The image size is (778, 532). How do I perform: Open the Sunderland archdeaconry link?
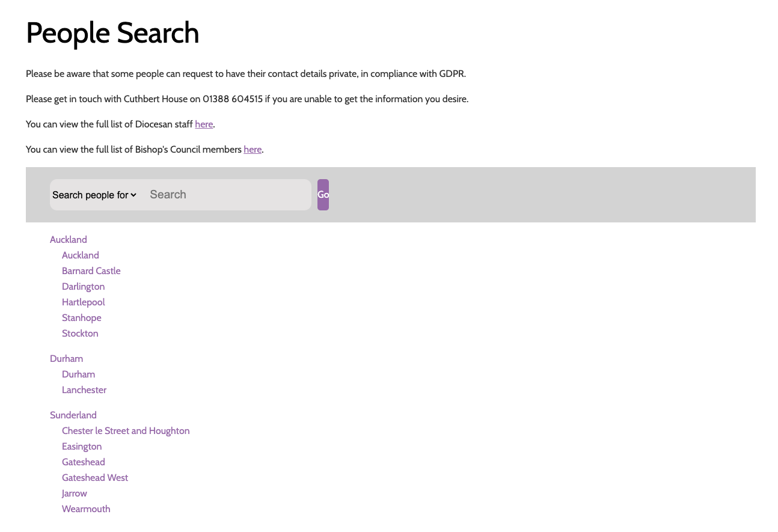(73, 415)
